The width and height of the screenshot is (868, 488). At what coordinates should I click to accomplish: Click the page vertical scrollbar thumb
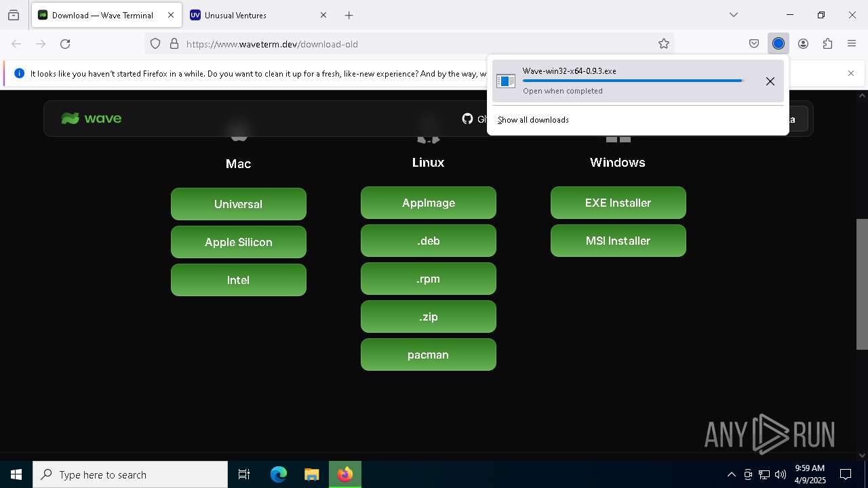click(862, 284)
